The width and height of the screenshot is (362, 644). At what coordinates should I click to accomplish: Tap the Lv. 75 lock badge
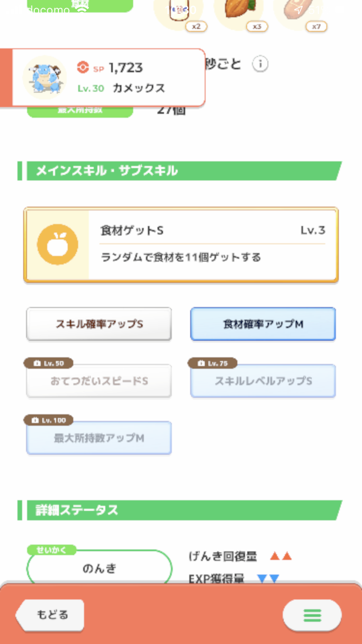tap(212, 363)
